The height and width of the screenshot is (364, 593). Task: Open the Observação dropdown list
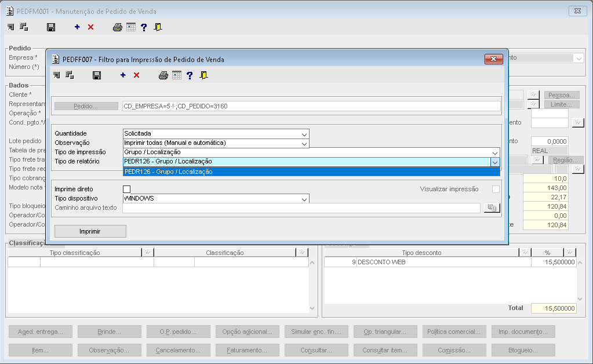click(x=304, y=144)
